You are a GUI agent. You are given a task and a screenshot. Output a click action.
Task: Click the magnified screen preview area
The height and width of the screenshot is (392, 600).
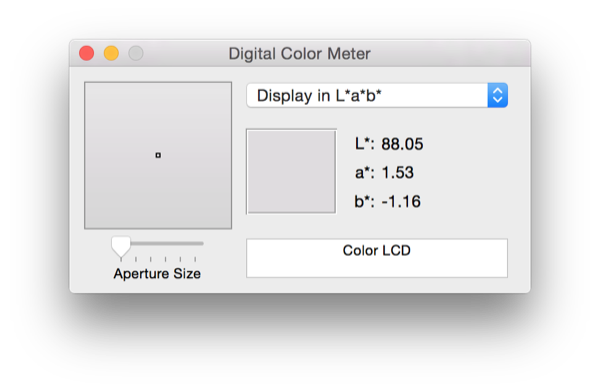point(158,155)
